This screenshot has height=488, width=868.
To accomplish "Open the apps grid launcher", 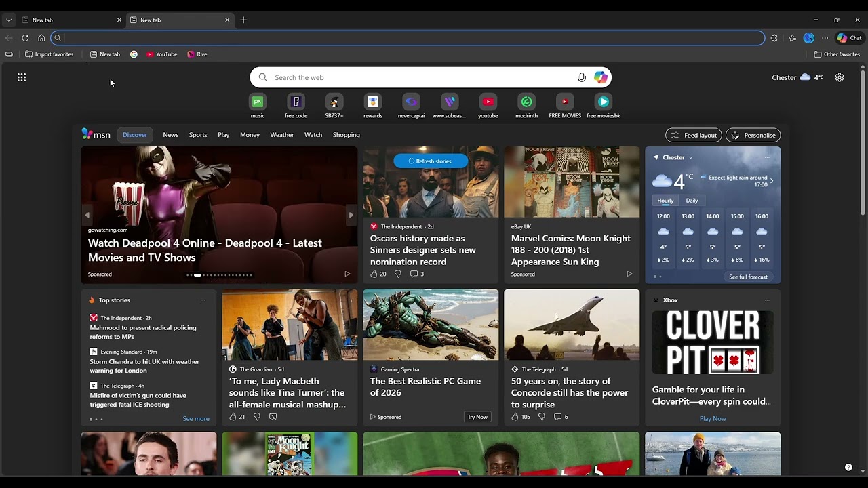I will pyautogui.click(x=22, y=77).
